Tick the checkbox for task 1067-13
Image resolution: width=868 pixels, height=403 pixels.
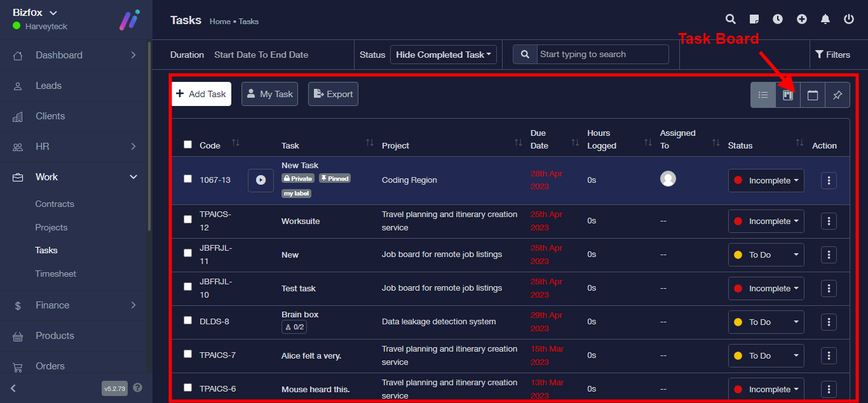coord(187,179)
